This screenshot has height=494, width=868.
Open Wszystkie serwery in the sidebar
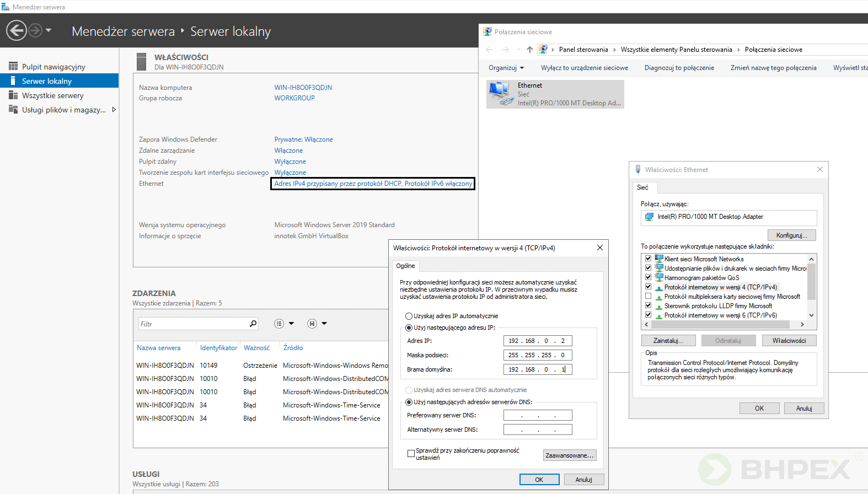[x=52, y=95]
